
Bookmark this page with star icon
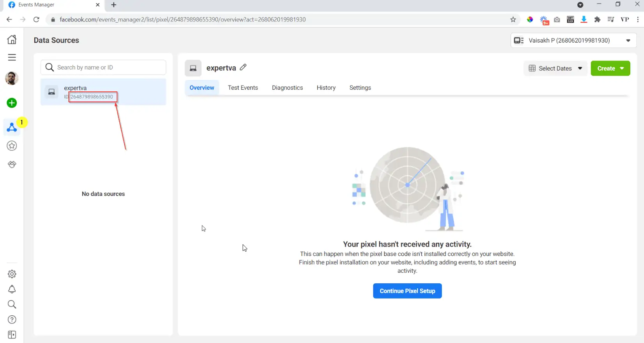pos(513,20)
